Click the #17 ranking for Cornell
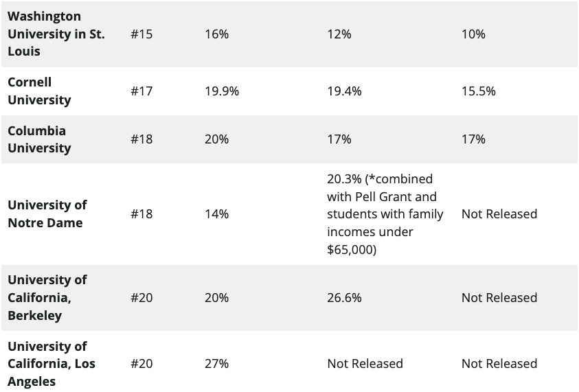579x392 pixels. pos(141,91)
